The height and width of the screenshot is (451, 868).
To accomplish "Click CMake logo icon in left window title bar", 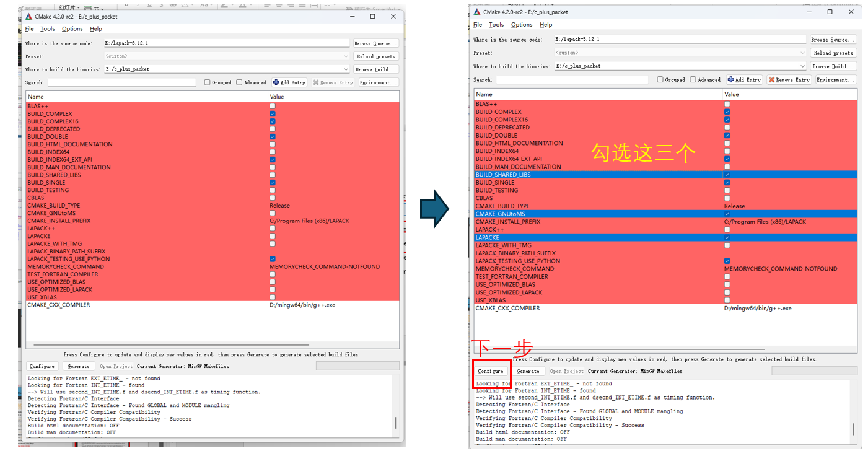I will click(x=29, y=17).
